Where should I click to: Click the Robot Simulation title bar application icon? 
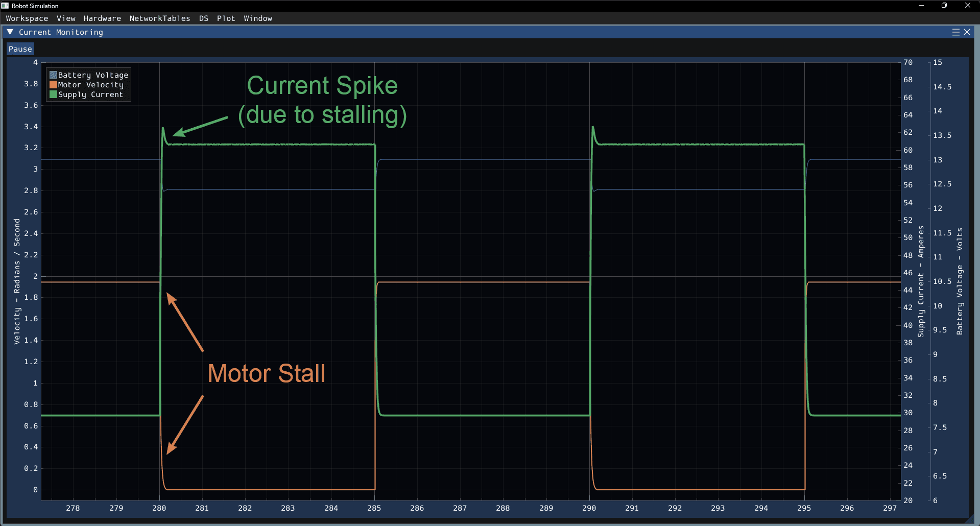click(5, 6)
